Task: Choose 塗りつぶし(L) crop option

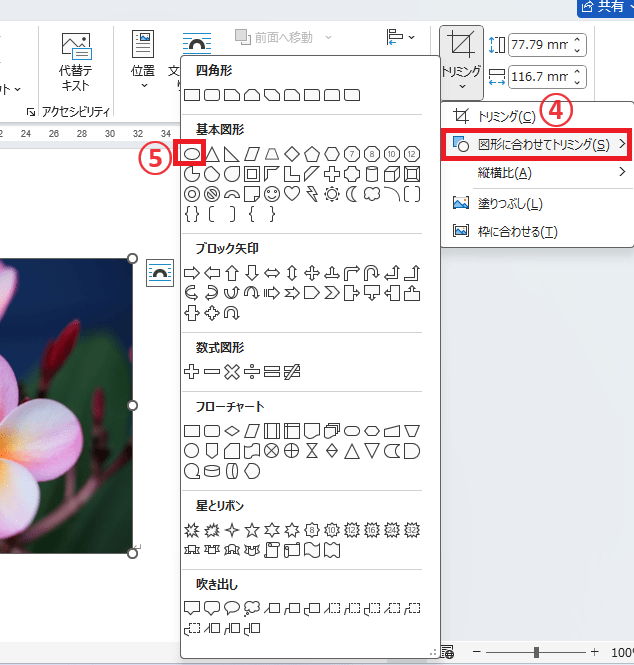Action: point(536,204)
